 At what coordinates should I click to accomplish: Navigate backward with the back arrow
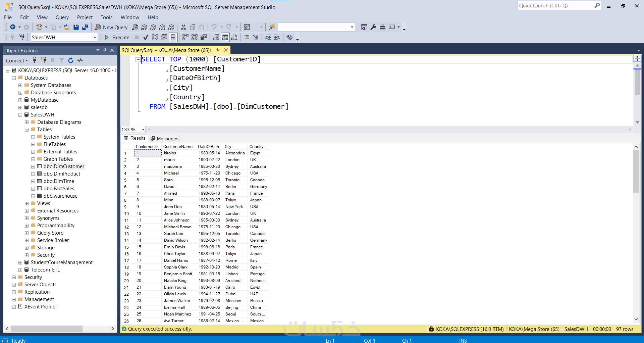click(13, 27)
